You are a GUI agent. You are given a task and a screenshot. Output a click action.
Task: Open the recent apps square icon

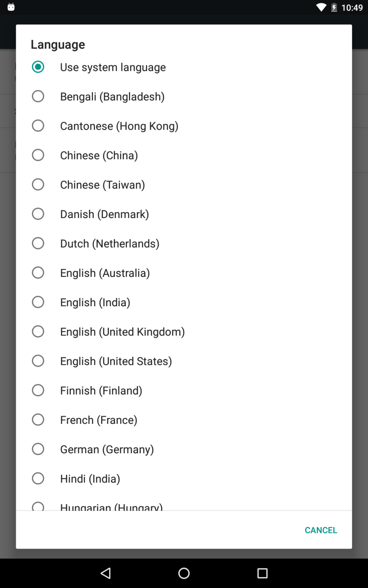[x=262, y=573]
